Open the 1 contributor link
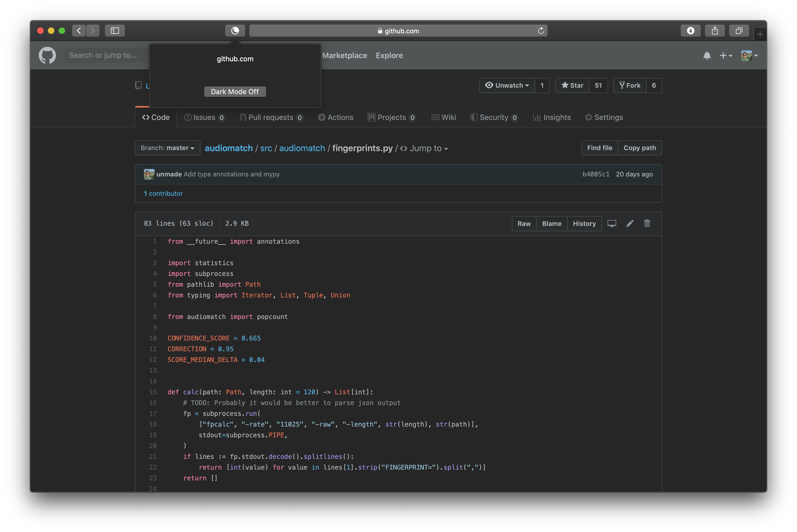 click(x=163, y=193)
